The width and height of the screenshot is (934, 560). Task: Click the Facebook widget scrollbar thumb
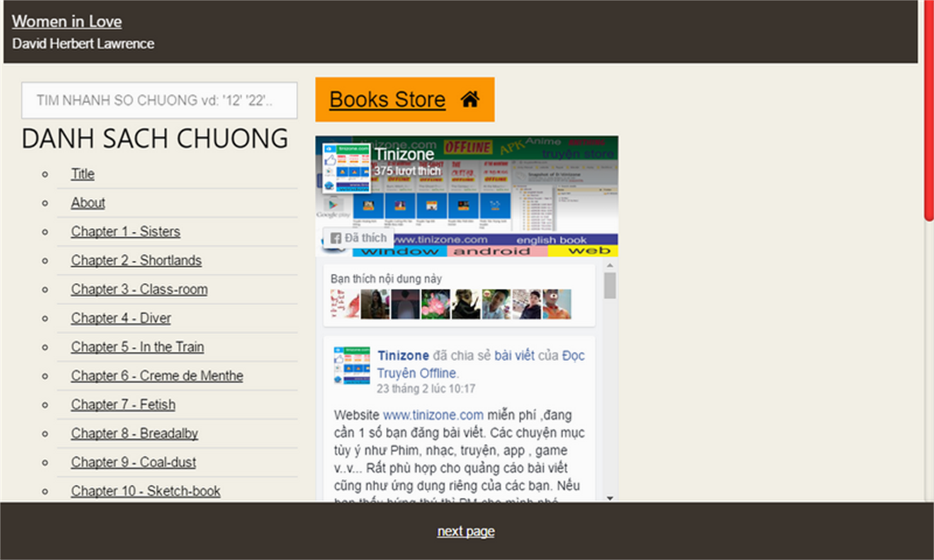point(610,285)
